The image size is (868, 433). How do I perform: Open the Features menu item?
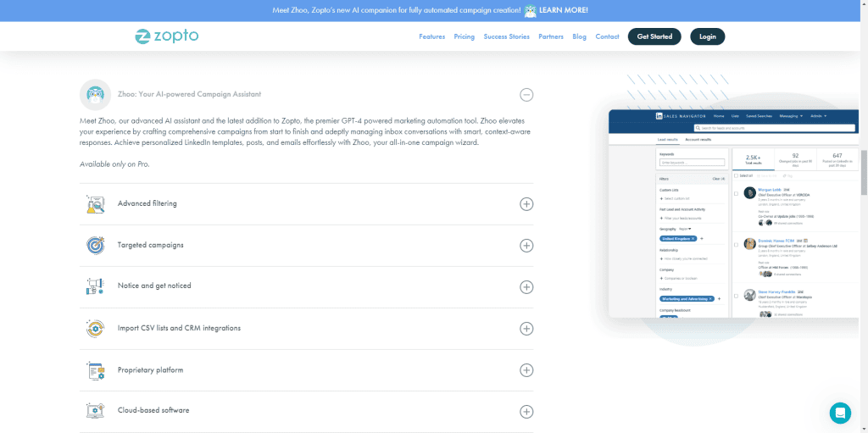(431, 36)
